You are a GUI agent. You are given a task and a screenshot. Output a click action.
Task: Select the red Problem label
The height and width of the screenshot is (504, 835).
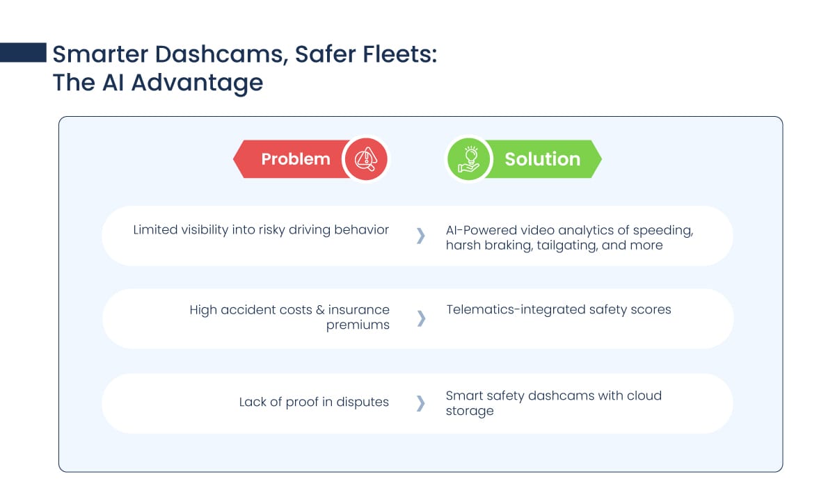pos(295,159)
